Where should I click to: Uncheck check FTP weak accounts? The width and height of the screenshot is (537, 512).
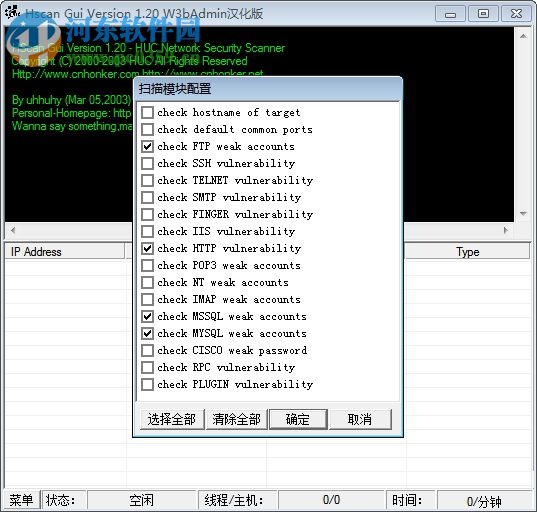point(147,147)
